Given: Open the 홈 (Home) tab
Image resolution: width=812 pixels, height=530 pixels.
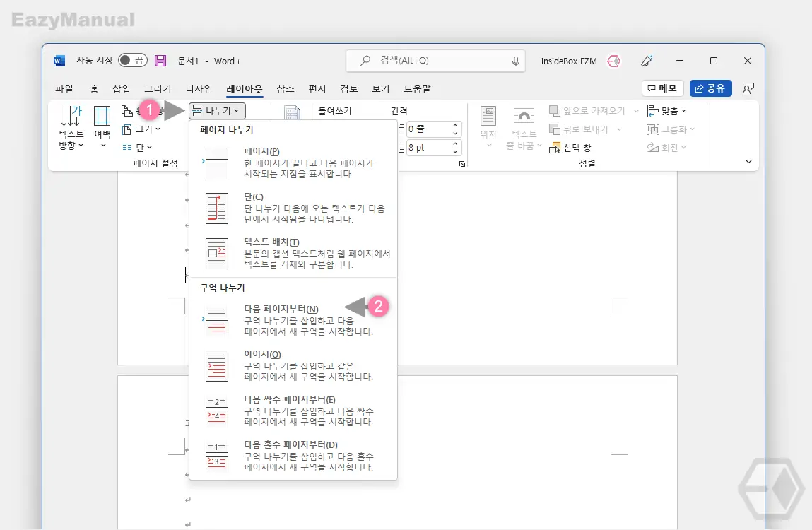Looking at the screenshot, I should point(94,88).
